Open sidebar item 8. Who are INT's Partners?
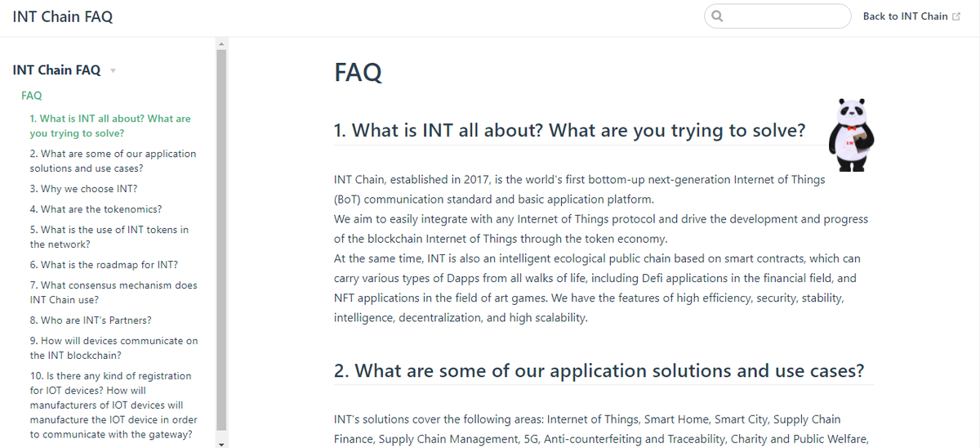 91,320
